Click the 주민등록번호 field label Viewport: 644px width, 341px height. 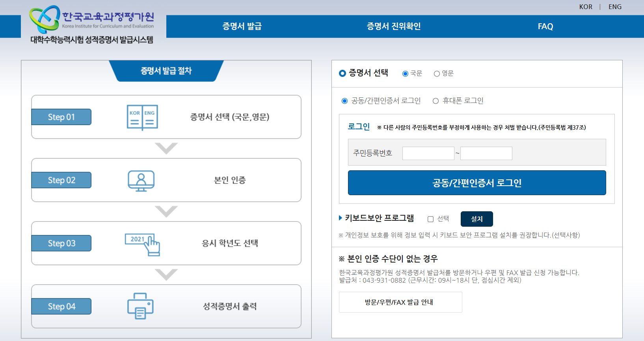(372, 153)
